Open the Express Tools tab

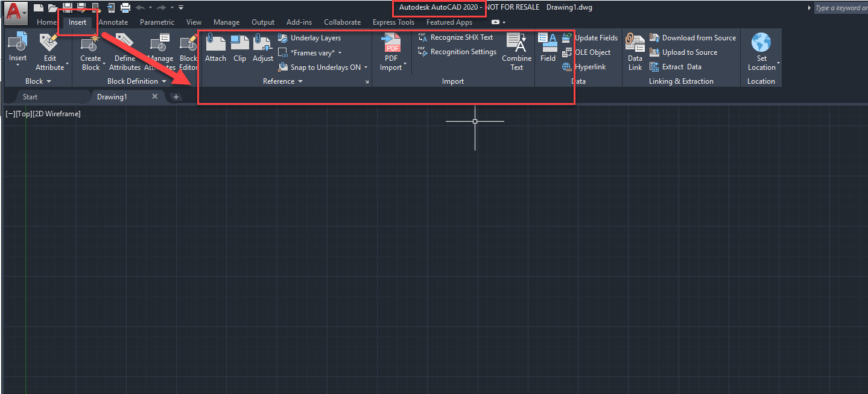pos(393,22)
